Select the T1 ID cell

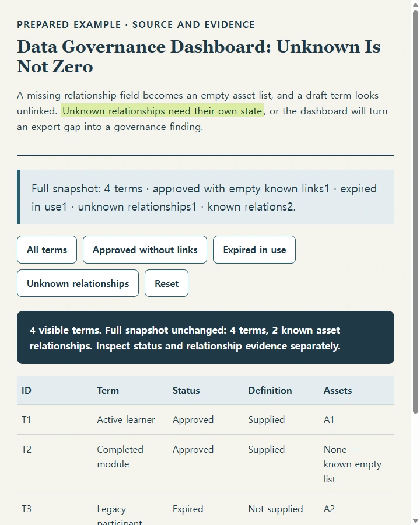(55, 419)
